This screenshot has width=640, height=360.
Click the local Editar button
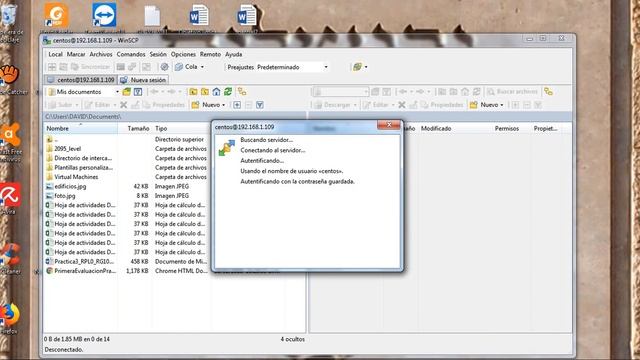coord(98,105)
